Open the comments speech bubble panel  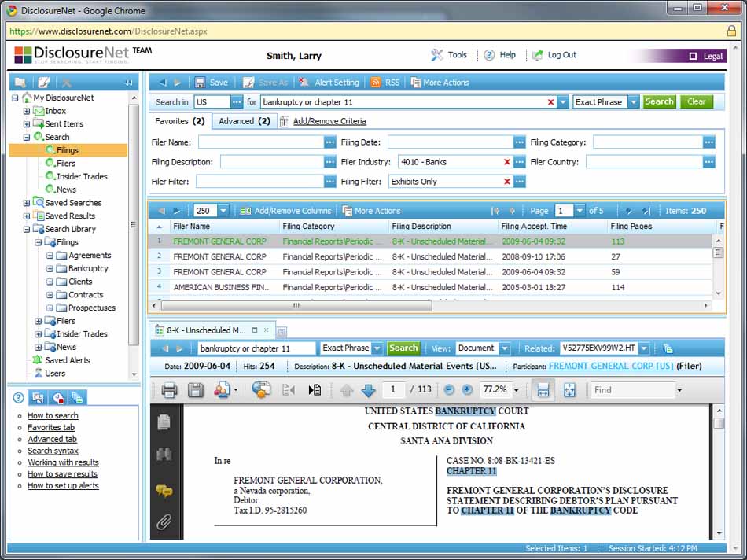(x=164, y=491)
